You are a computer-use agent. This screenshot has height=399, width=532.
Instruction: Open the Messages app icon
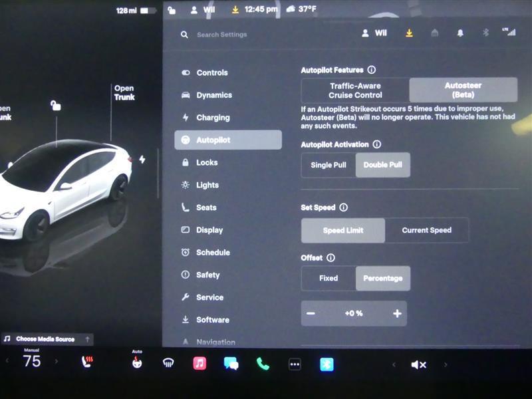pos(232,364)
